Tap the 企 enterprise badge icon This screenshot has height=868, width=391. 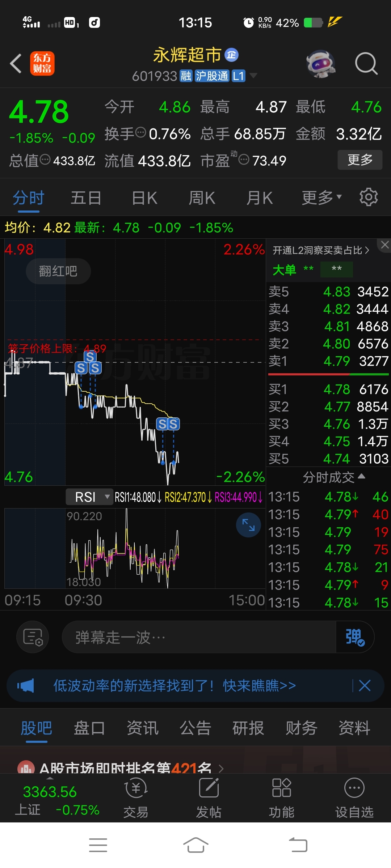pyautogui.click(x=231, y=55)
